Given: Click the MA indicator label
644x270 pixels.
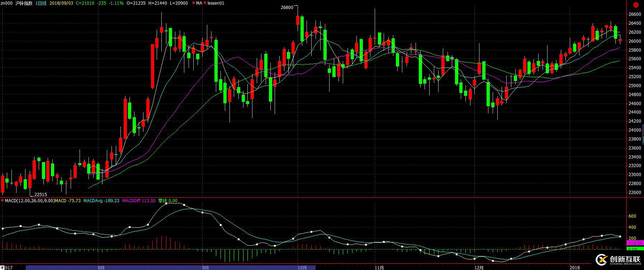Looking at the screenshot, I should [x=199, y=3].
